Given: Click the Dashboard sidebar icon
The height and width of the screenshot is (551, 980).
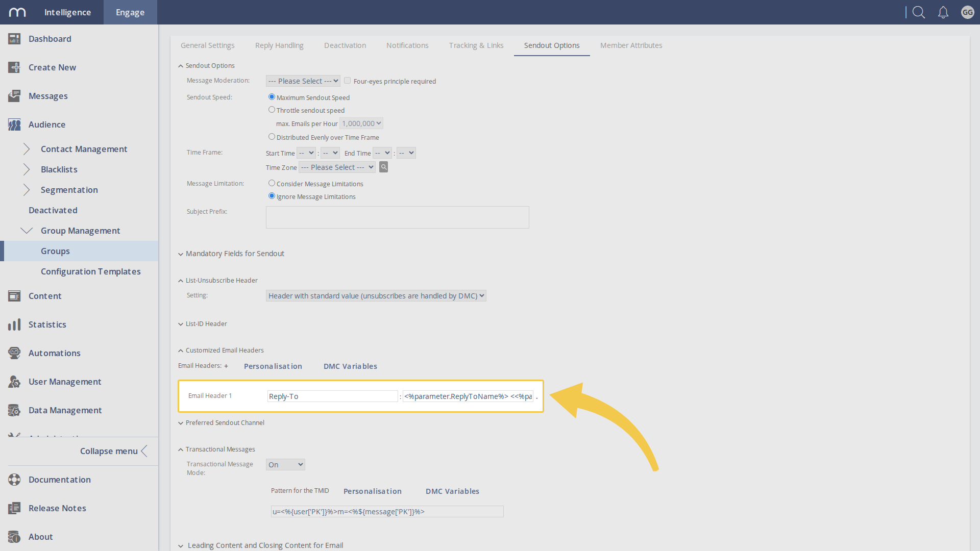Looking at the screenshot, I should (x=14, y=39).
